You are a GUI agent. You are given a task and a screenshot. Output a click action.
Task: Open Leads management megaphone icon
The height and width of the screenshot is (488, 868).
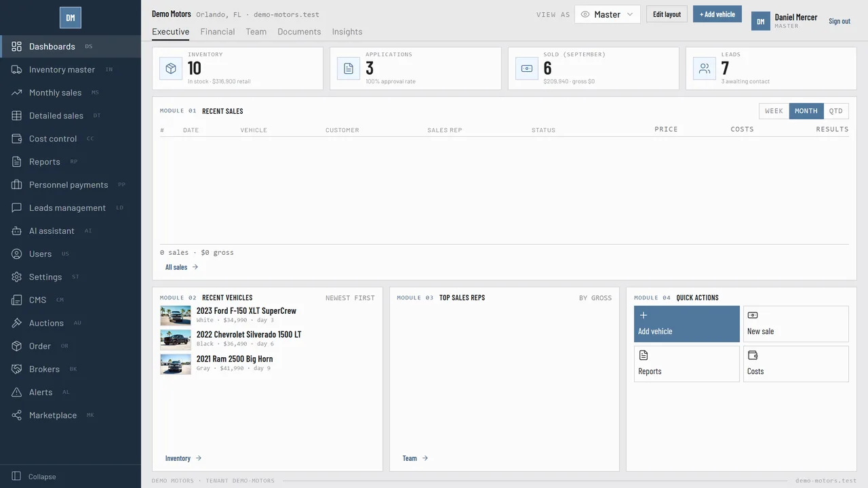click(17, 208)
